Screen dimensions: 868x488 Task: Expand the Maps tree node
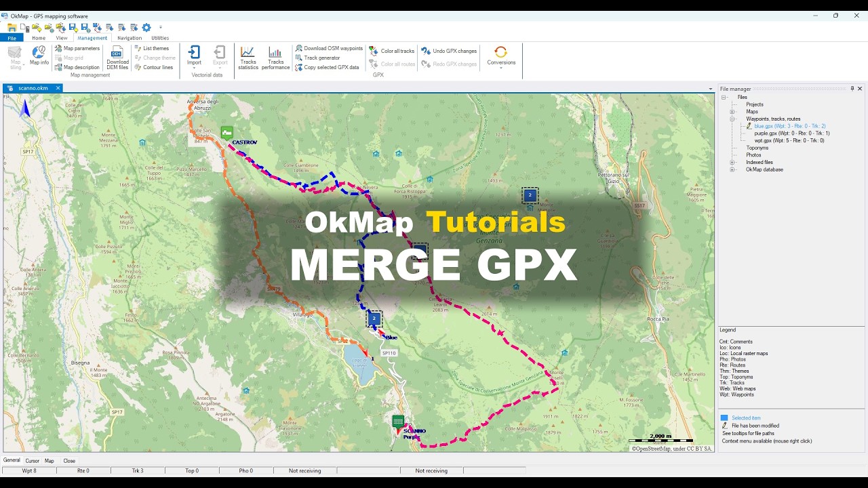tap(732, 112)
